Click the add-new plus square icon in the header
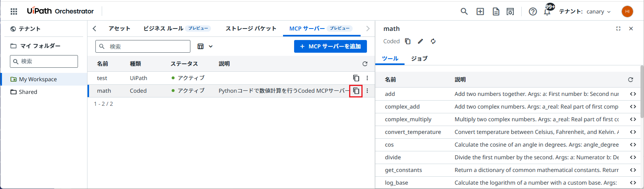The image size is (644, 189). (480, 11)
